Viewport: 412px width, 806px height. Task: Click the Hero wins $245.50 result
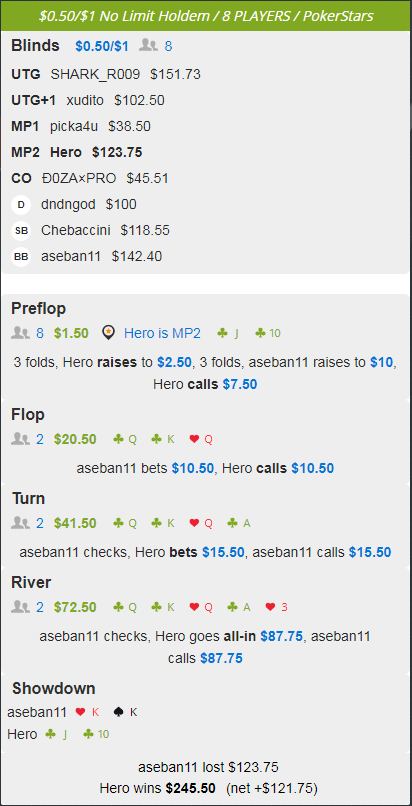pos(158,788)
